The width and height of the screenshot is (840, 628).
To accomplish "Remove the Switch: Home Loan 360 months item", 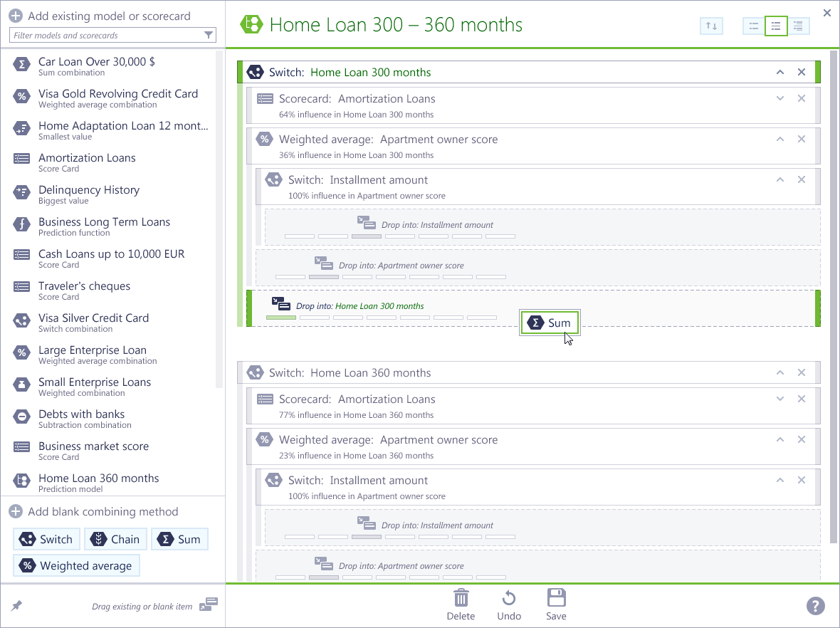I will click(x=802, y=373).
